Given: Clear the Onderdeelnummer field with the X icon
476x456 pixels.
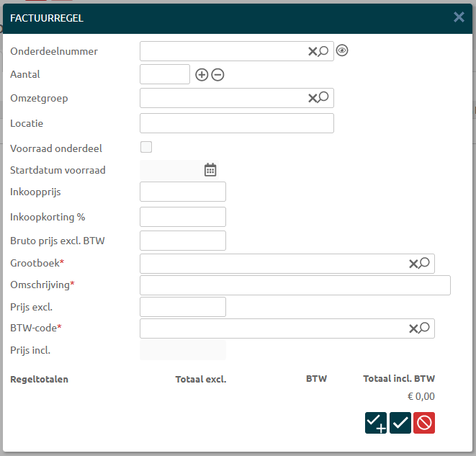Looking at the screenshot, I should [x=313, y=51].
